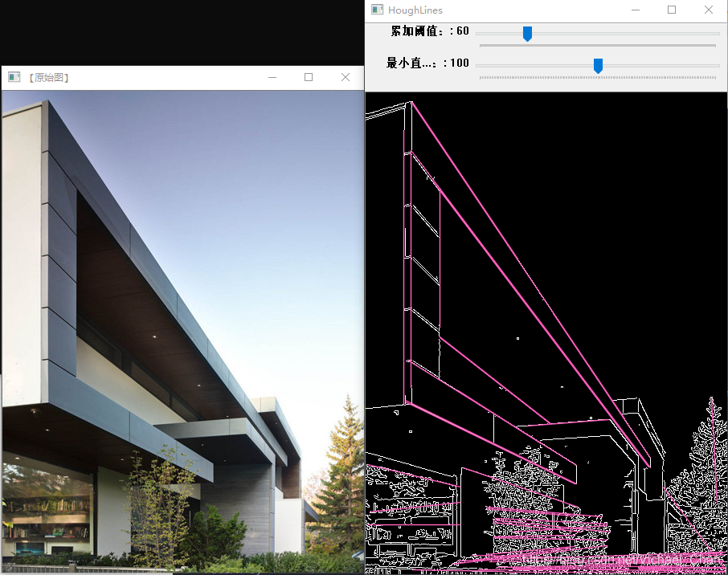Close the HoughLines window
The width and height of the screenshot is (728, 575).
pos(709,10)
